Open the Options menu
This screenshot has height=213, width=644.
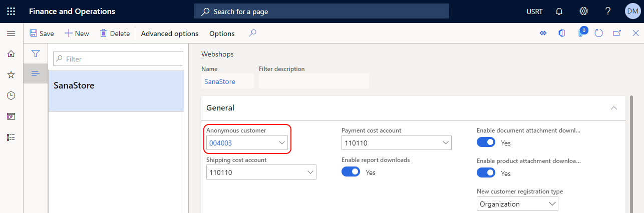point(222,33)
